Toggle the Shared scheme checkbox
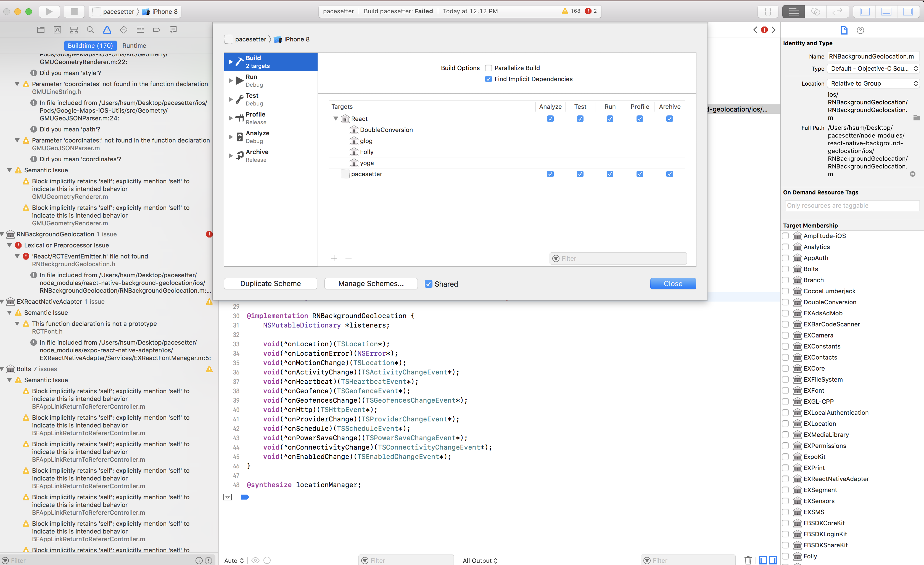 point(428,284)
